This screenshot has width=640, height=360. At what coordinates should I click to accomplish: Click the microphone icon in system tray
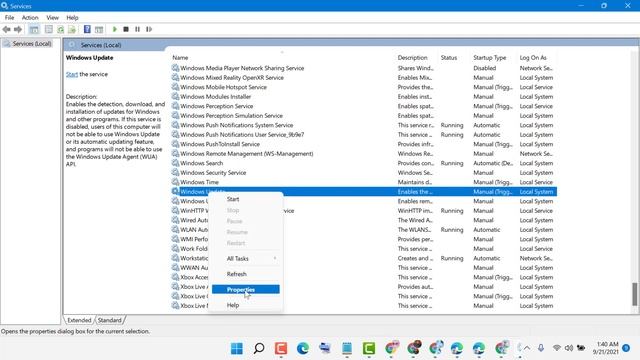[541, 348]
